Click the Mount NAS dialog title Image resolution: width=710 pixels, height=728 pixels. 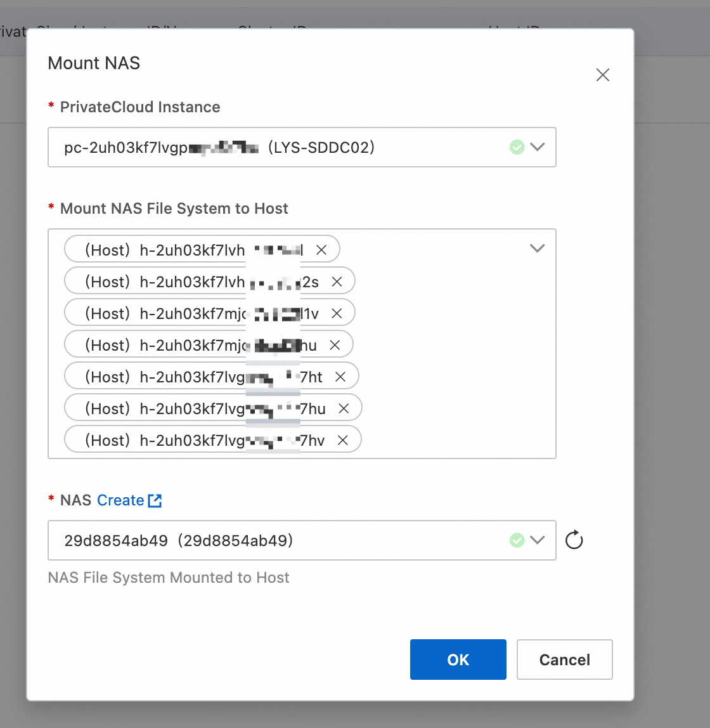tap(93, 63)
